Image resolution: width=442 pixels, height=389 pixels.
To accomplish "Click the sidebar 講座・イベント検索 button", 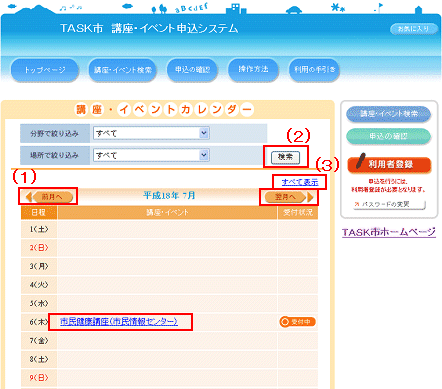I will 389,114.
